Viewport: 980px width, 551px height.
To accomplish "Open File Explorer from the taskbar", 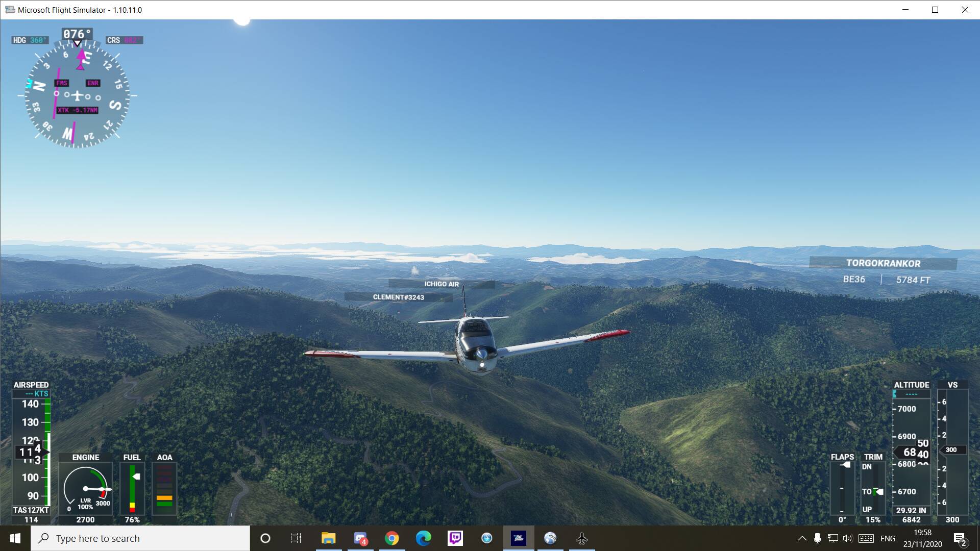I will tap(328, 538).
